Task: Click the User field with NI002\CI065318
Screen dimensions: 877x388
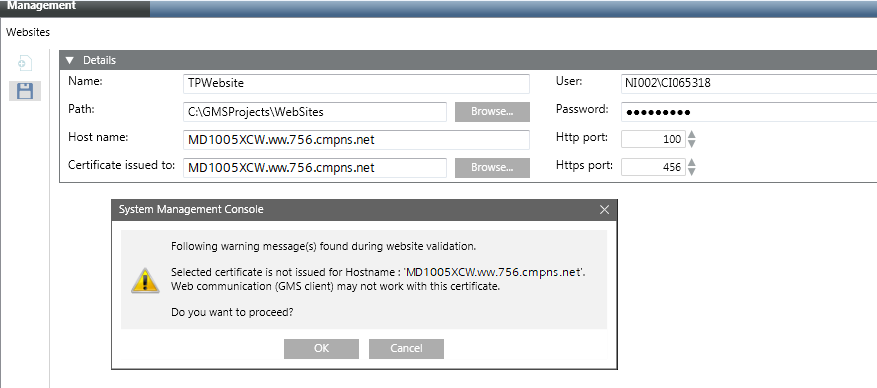Action: point(749,84)
